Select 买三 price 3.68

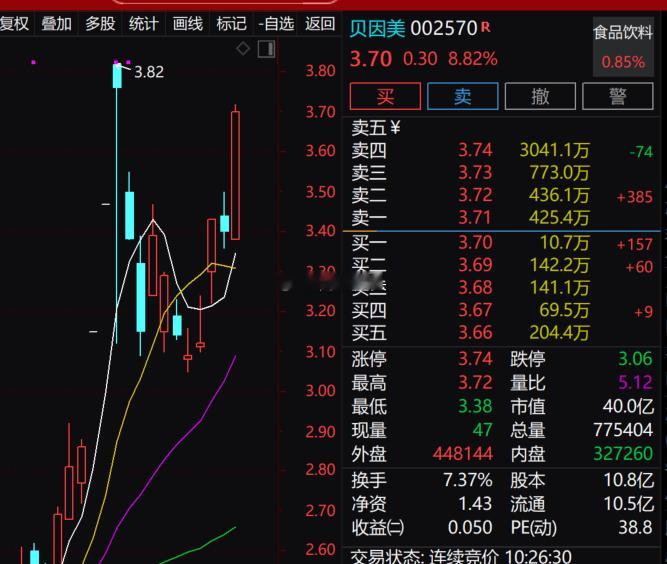(x=475, y=288)
